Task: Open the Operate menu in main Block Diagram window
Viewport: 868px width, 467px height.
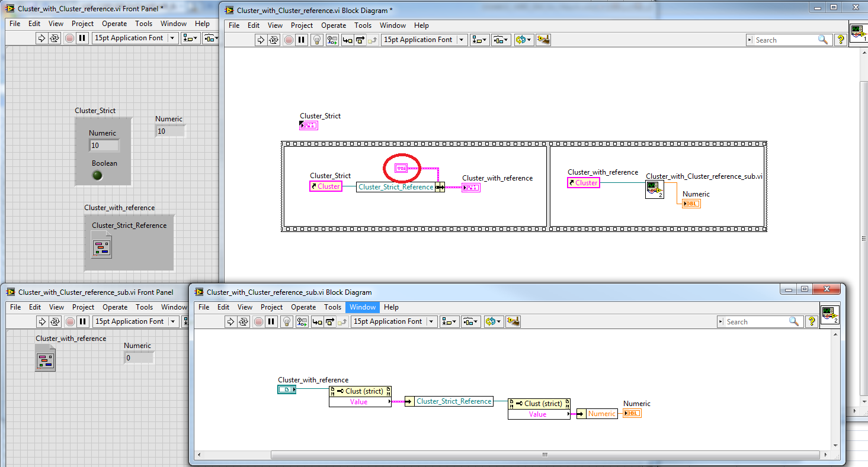Action: [334, 25]
